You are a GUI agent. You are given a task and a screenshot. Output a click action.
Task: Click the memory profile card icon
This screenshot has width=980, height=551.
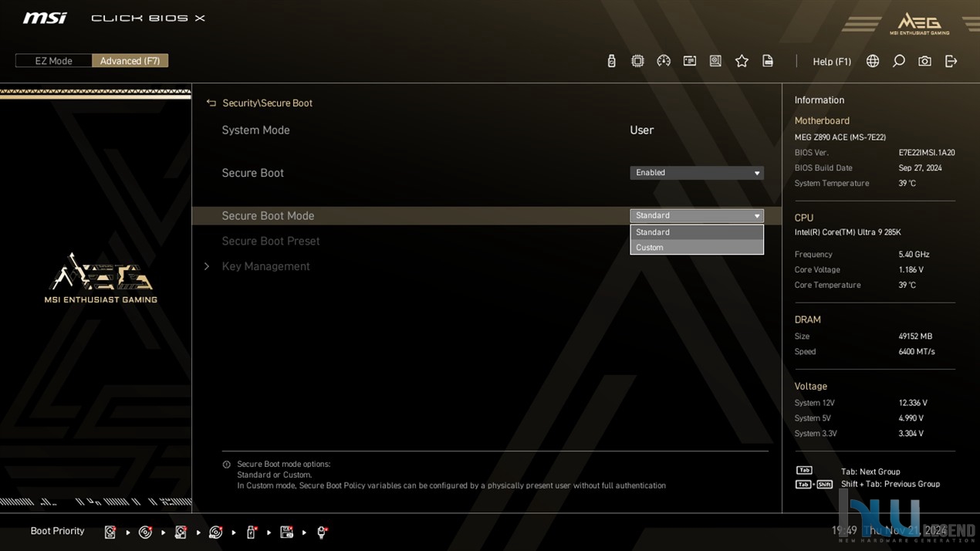coord(690,61)
